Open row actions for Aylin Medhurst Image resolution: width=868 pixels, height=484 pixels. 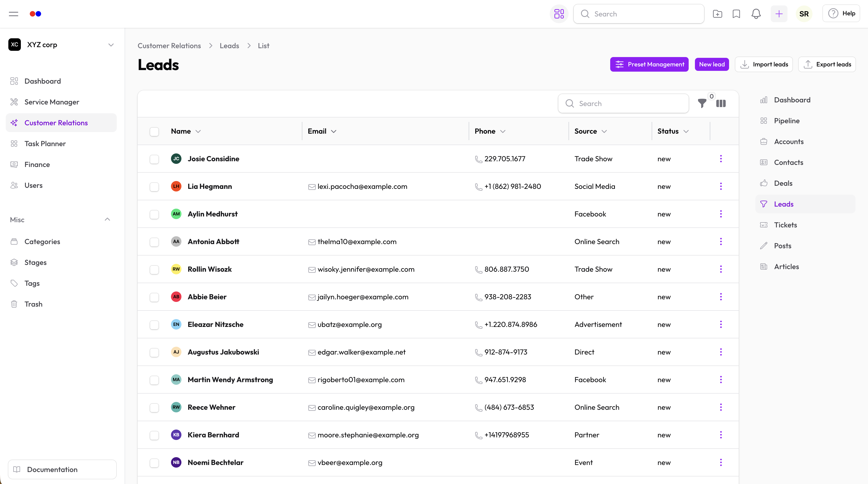pos(721,214)
